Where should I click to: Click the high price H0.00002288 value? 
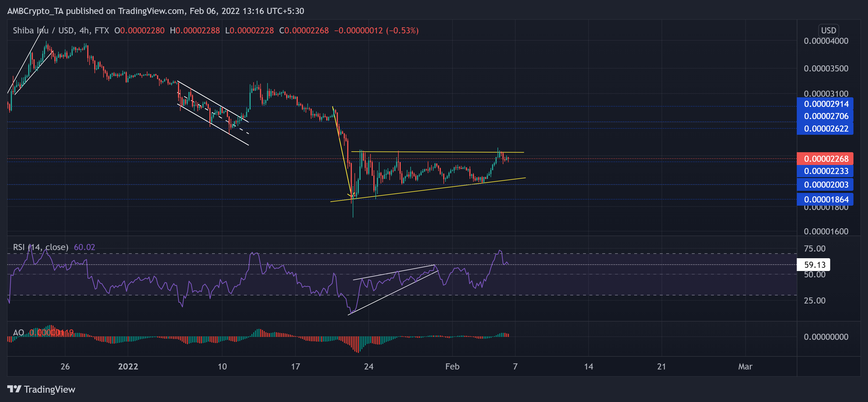coord(195,30)
